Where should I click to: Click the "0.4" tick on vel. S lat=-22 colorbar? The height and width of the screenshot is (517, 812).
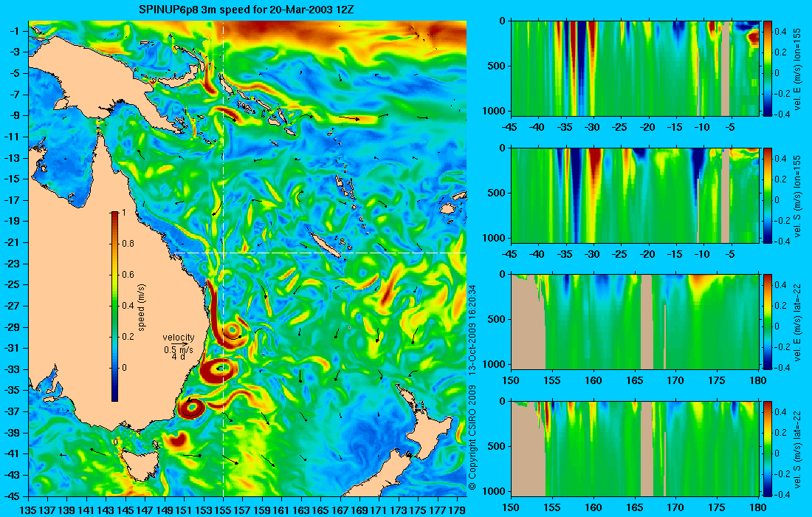[x=781, y=412]
